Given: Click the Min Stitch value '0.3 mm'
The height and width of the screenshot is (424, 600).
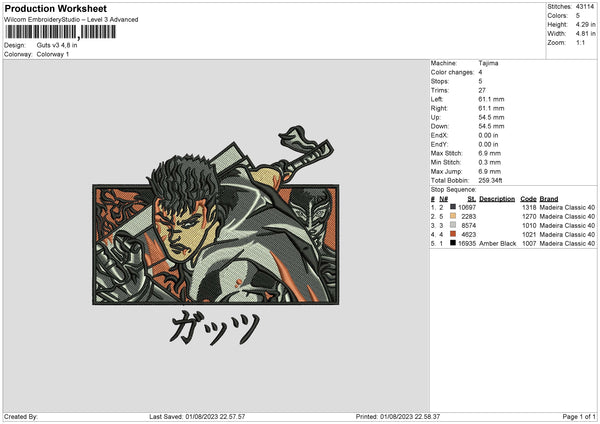Looking at the screenshot, I should (x=489, y=163).
